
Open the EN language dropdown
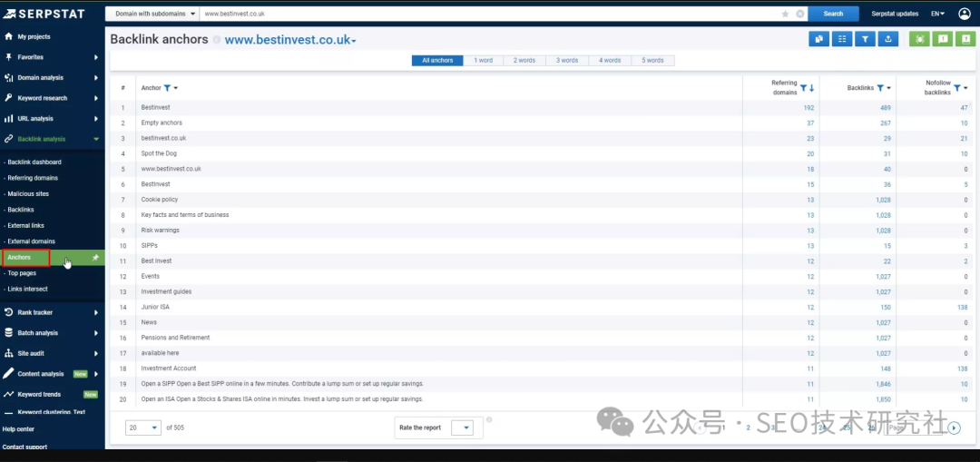pyautogui.click(x=937, y=14)
